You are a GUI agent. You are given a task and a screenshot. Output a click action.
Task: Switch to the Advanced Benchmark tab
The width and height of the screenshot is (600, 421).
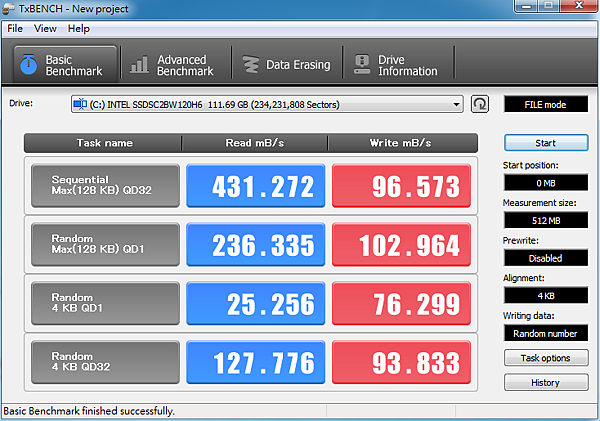176,64
